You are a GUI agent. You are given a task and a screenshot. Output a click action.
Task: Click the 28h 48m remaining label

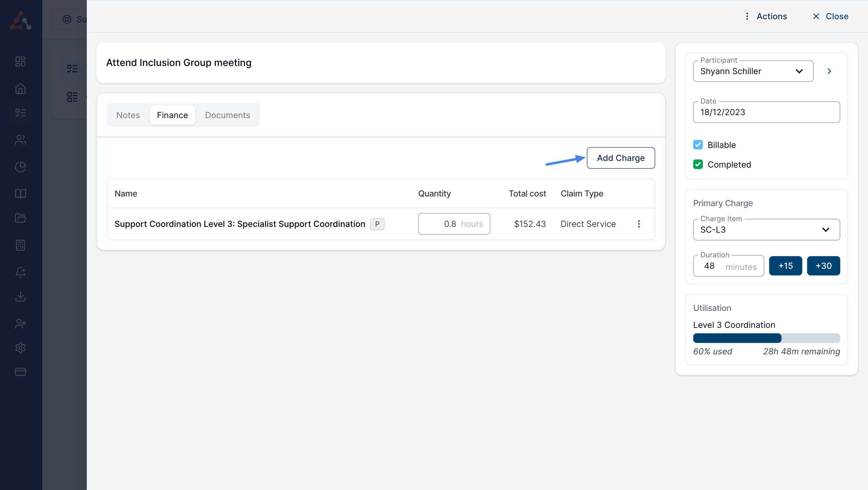[x=801, y=351]
